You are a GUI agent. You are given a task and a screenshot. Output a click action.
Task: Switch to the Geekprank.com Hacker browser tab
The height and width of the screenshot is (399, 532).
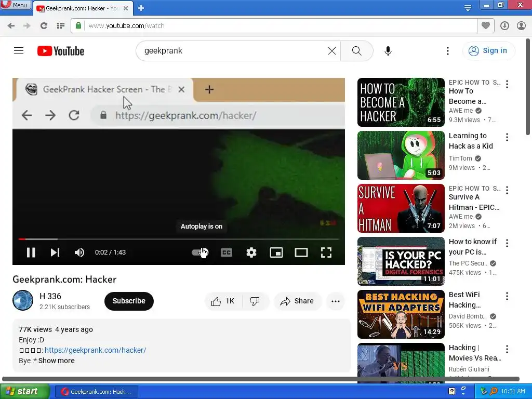(x=83, y=8)
